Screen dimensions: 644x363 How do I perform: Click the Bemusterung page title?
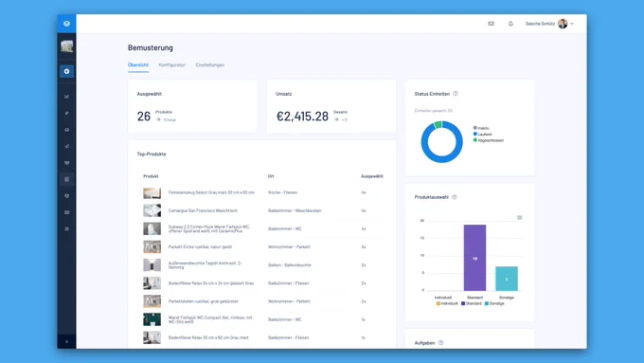(x=151, y=47)
